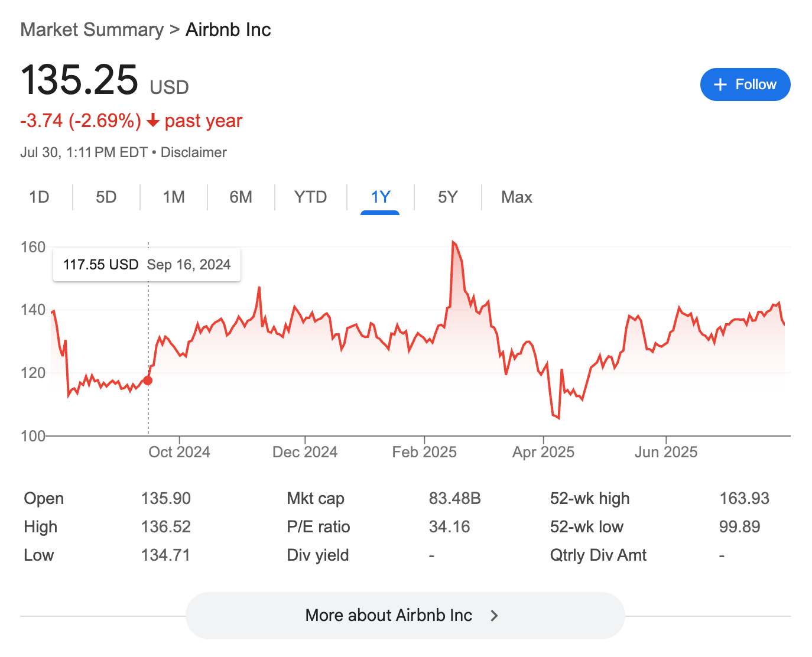Click the Follow button
This screenshot has width=812, height=657.
[745, 84]
